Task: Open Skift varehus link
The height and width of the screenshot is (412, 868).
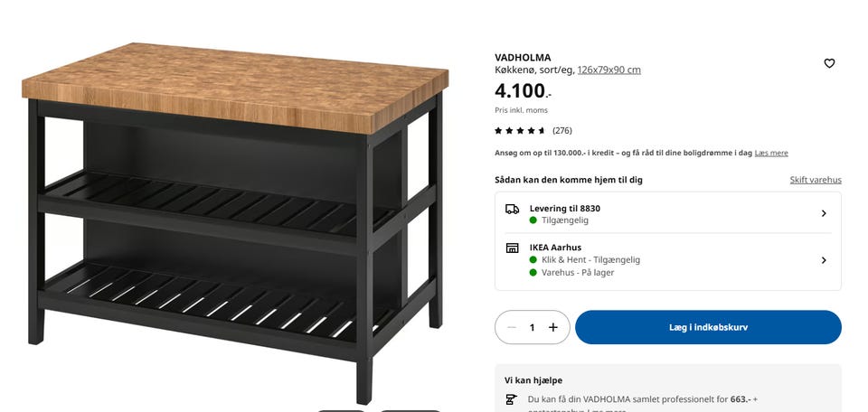Action: pyautogui.click(x=816, y=180)
